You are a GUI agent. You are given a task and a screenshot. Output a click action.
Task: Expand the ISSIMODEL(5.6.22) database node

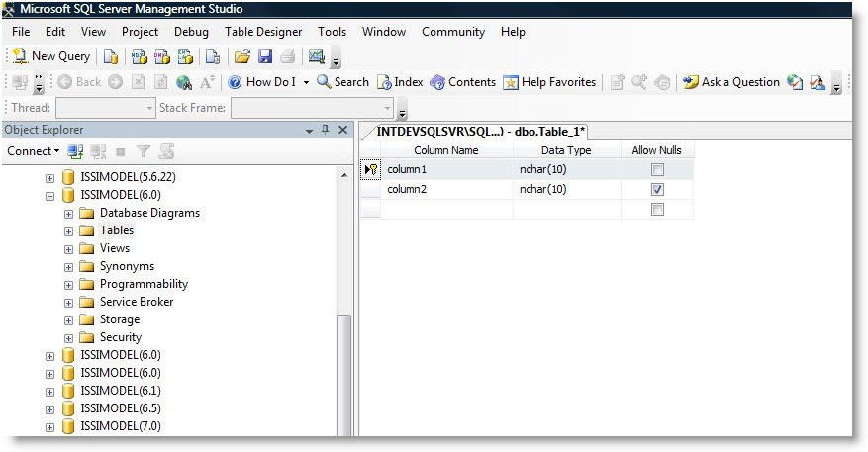pos(49,178)
